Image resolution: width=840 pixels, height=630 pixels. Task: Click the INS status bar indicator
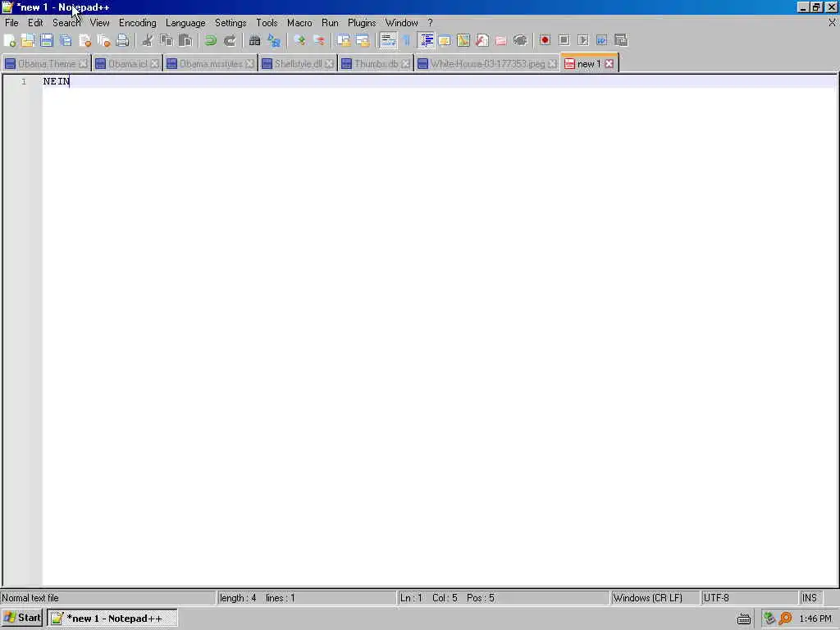(810, 598)
